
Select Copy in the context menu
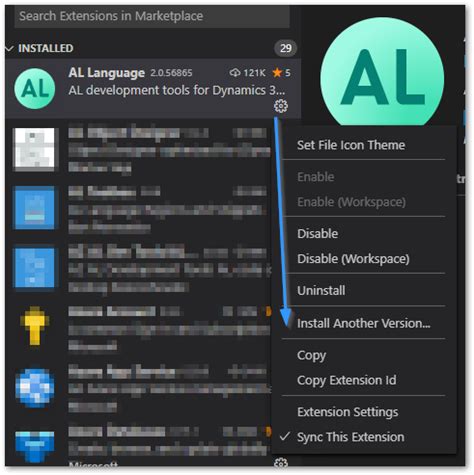coord(311,355)
